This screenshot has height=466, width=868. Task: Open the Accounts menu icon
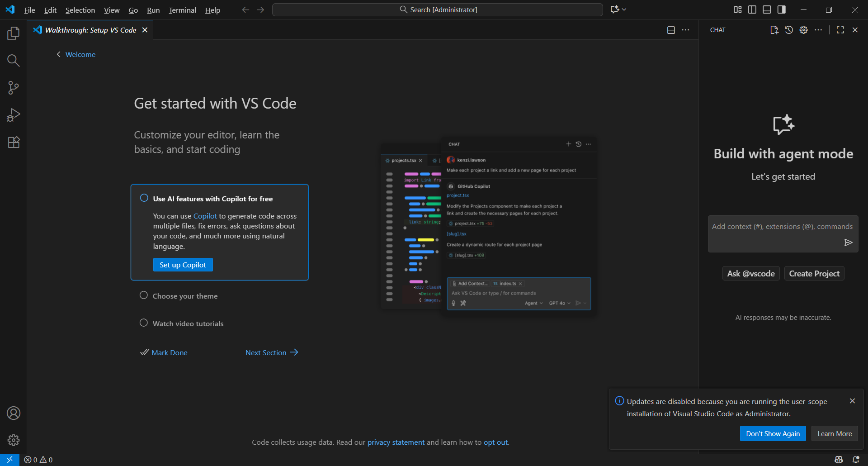[14, 413]
